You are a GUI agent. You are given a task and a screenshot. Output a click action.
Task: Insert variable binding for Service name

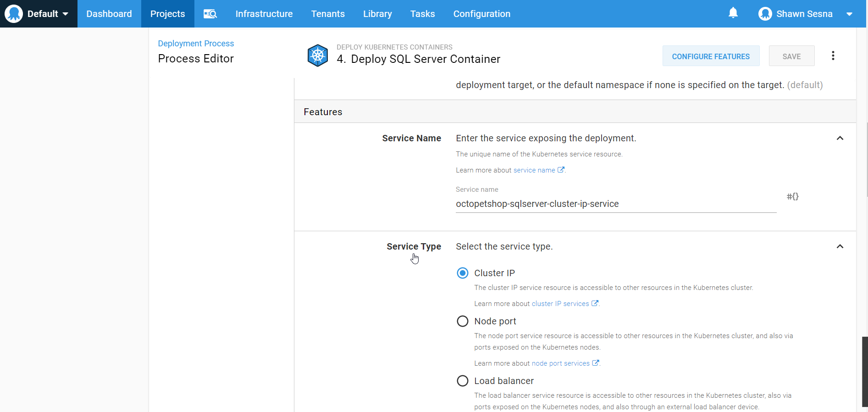(792, 196)
